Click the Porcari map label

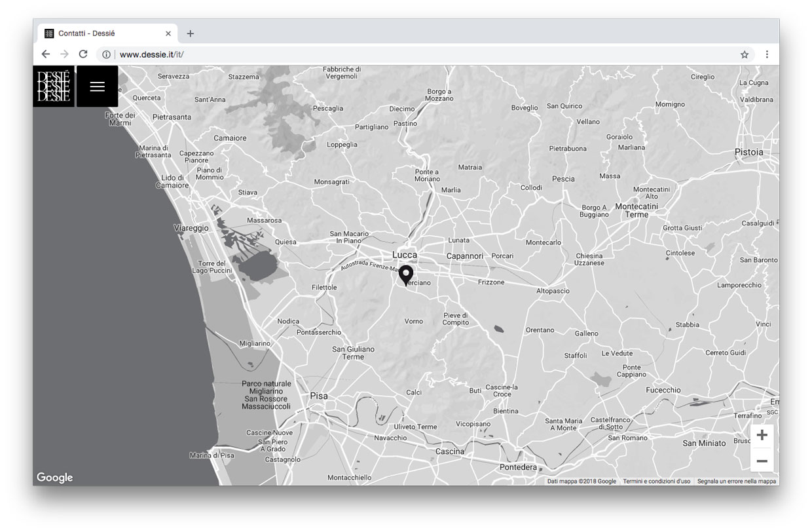click(x=502, y=256)
